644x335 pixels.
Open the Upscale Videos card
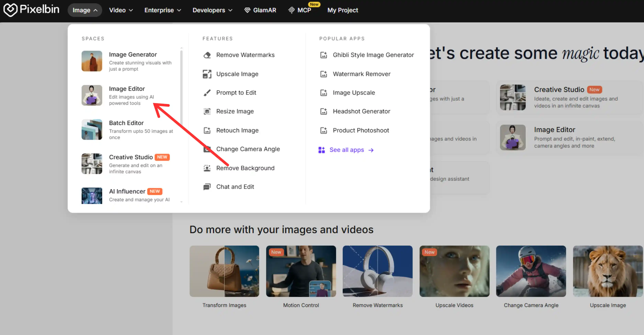tap(454, 277)
